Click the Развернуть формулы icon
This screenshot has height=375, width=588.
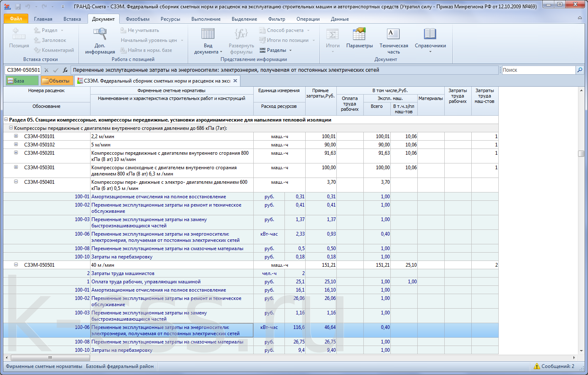tap(241, 41)
